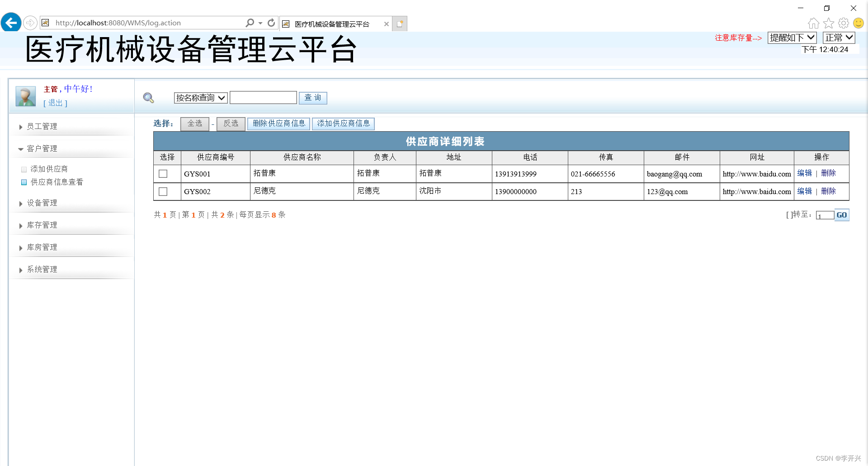The height and width of the screenshot is (466, 868).
Task: Click the user avatar picture
Action: click(x=25, y=96)
